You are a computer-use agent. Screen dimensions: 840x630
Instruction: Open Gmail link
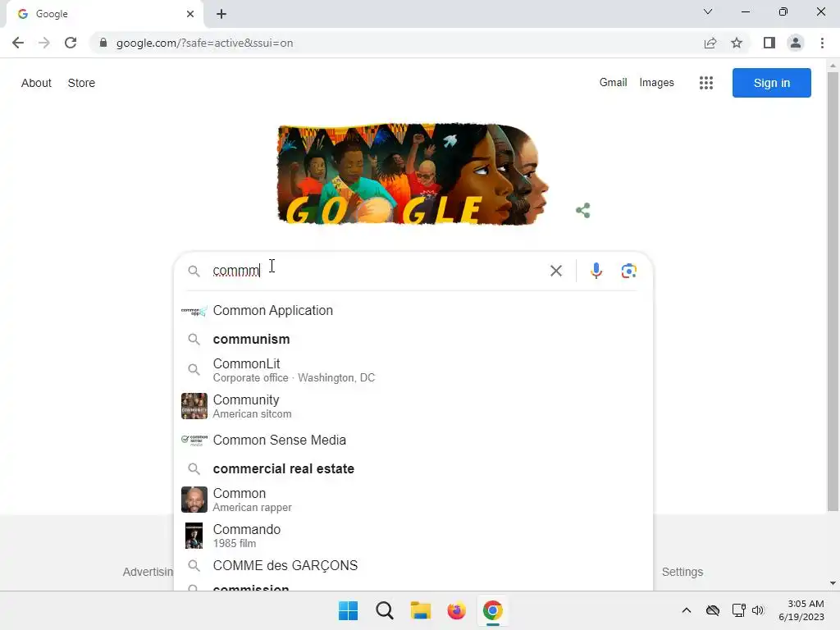click(x=613, y=83)
